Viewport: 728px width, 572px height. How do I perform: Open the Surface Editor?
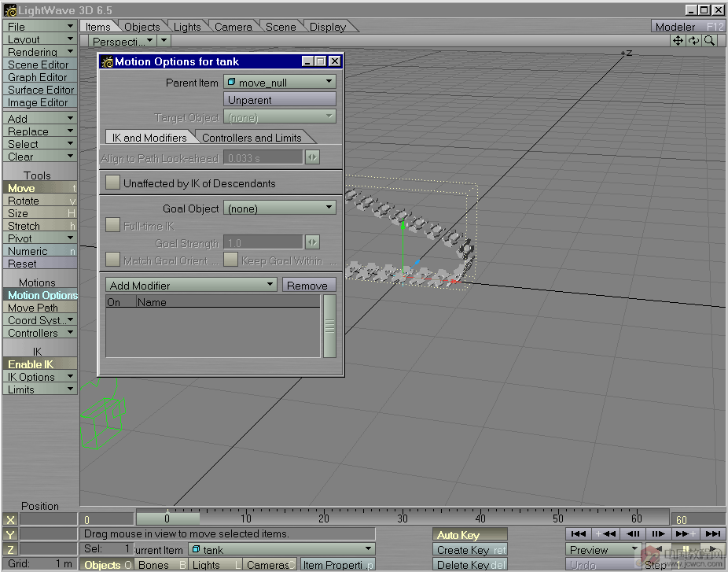pos(40,89)
